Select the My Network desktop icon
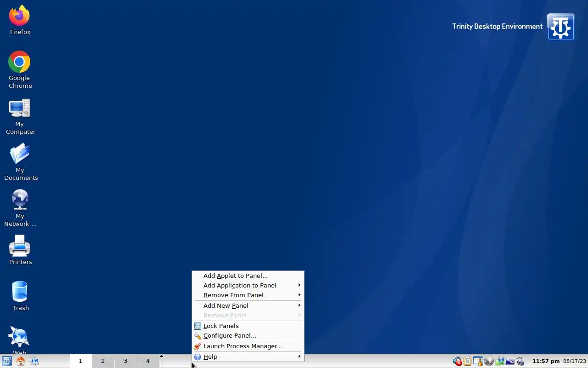 click(20, 208)
